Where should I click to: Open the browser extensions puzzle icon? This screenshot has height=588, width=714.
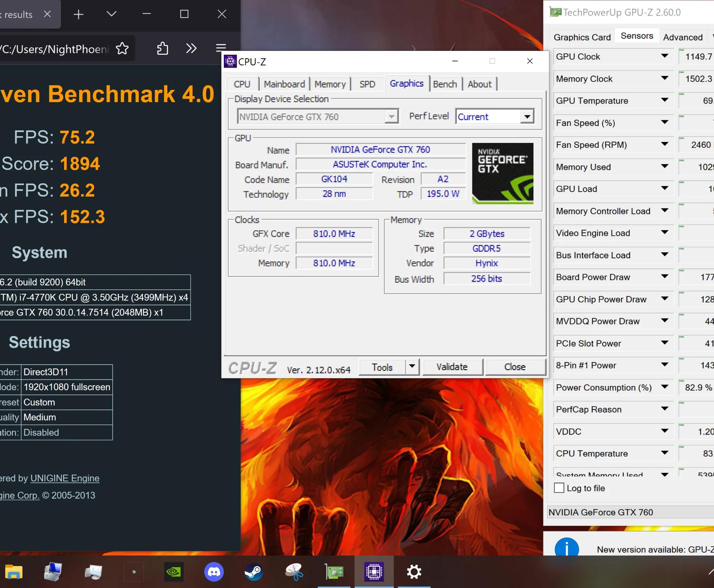point(162,48)
